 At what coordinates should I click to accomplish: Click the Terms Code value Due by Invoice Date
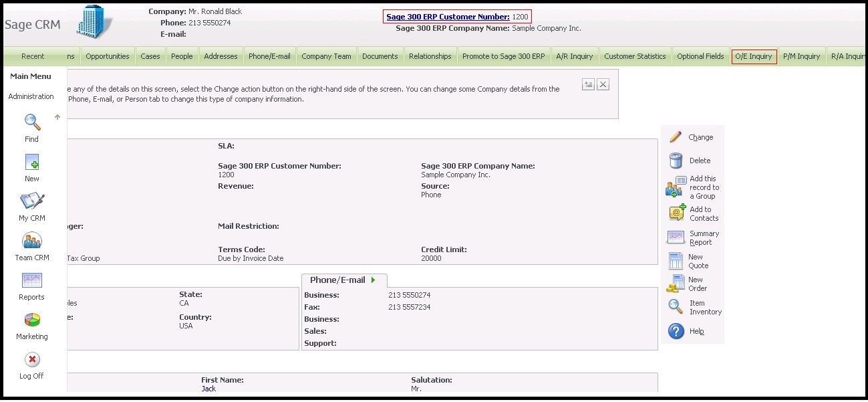click(251, 258)
